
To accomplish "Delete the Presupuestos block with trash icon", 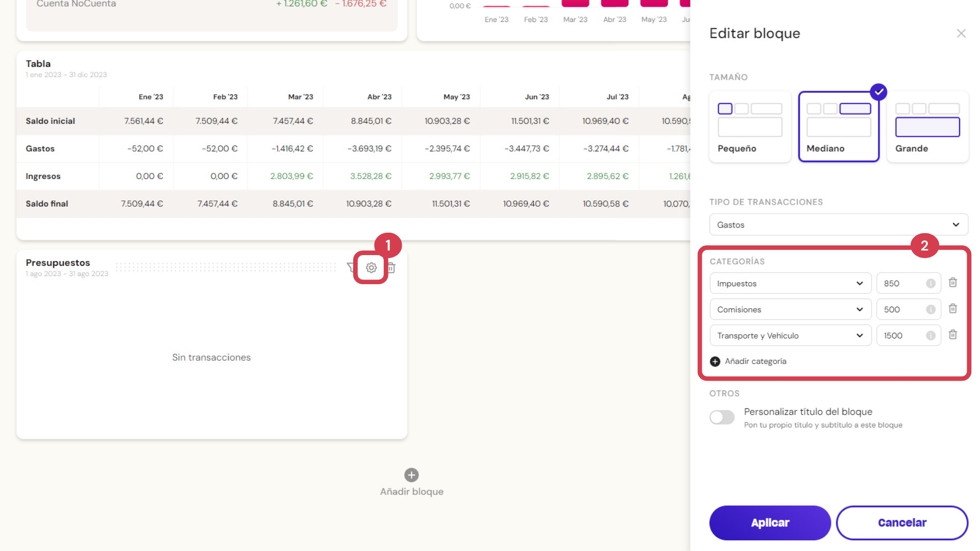I will (x=391, y=267).
